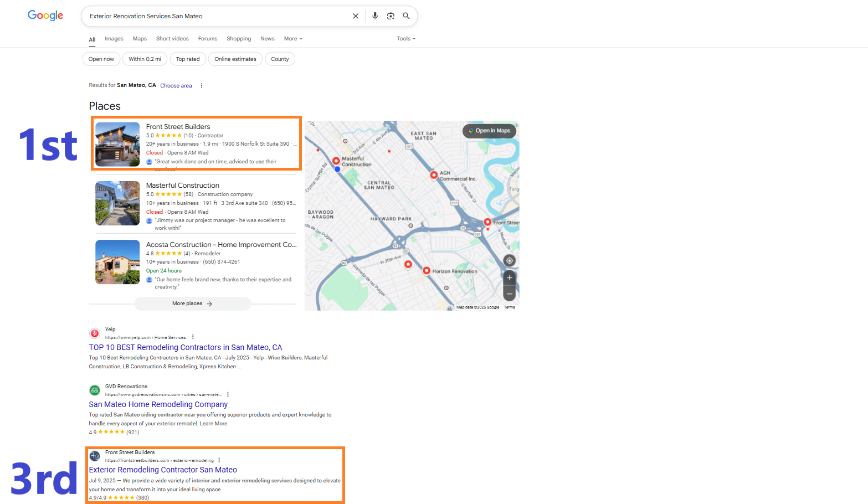The image size is (868, 504).
Task: Click the frontstreetbuilders.com URL breadcrumb
Action: pos(160,460)
